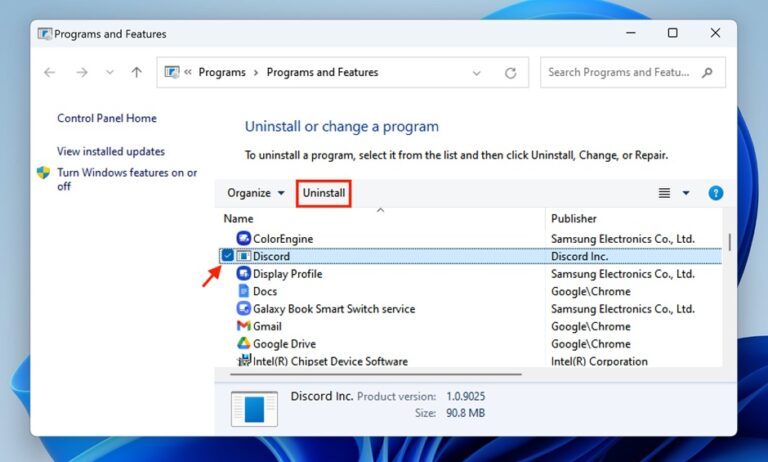This screenshot has width=768, height=462.
Task: Open the blue Help icon
Action: (x=716, y=193)
